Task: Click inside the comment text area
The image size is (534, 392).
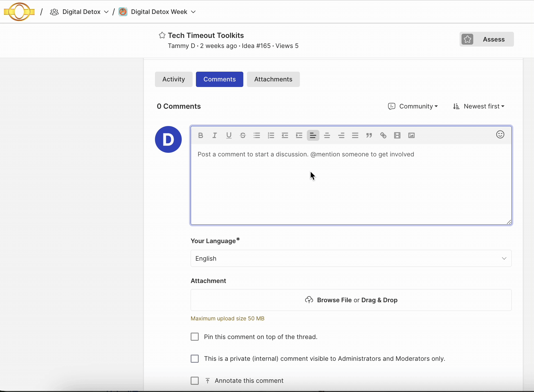Action: [351, 184]
